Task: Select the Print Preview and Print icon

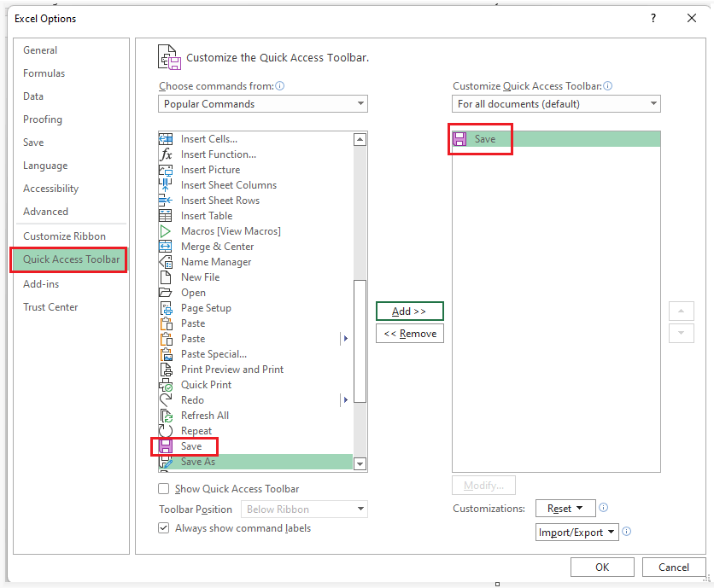Action: [166, 370]
